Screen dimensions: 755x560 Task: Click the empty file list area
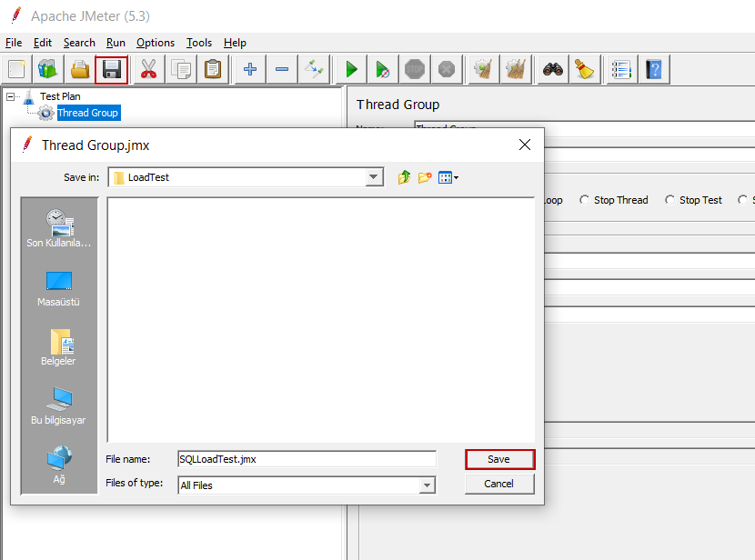(x=321, y=319)
